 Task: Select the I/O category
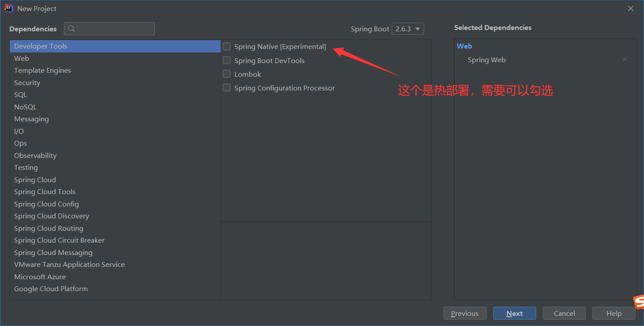[115, 131]
